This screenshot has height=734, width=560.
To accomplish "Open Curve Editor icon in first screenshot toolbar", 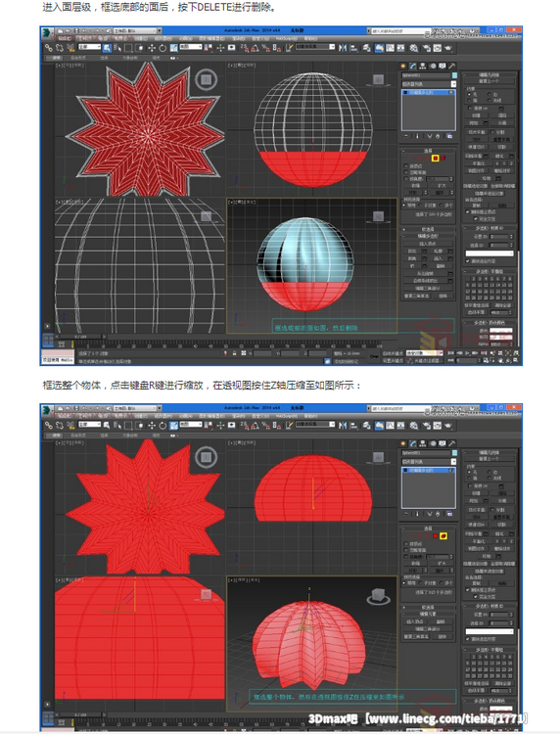I will [x=390, y=48].
